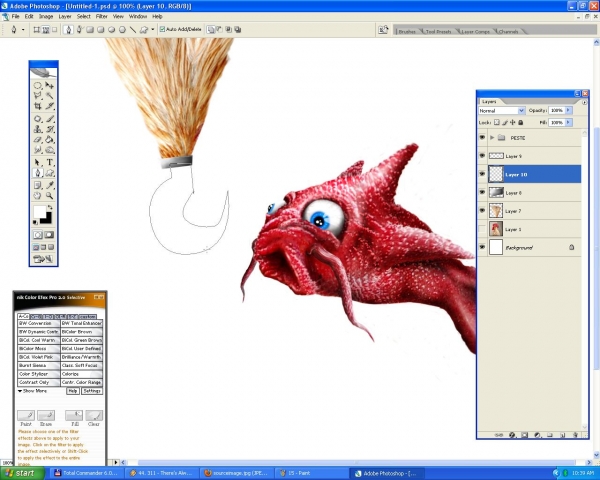Select the Type tool
Screen dimensions: 600x480
pos(50,163)
